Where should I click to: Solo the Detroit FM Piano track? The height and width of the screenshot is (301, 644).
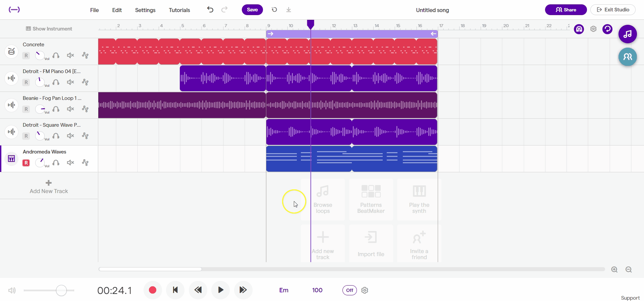[56, 82]
